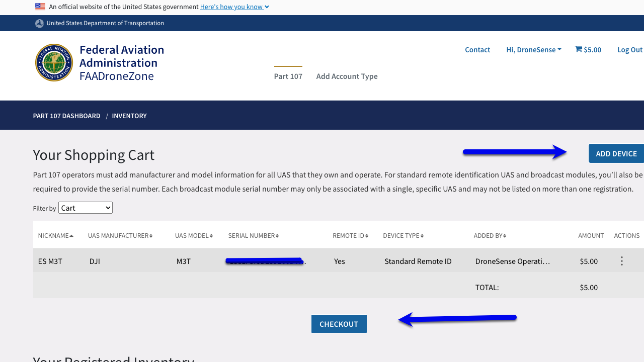Switch to the Part 107 tab
644x362 pixels.
click(x=288, y=76)
